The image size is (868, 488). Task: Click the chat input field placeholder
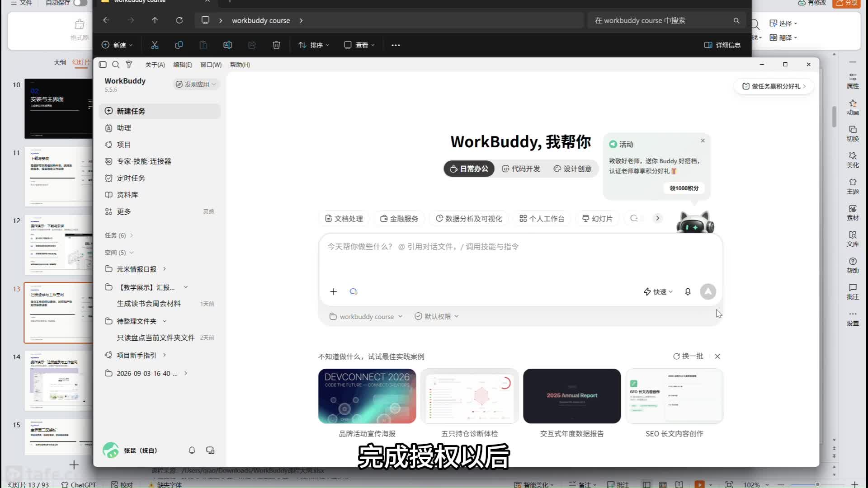coord(423,246)
